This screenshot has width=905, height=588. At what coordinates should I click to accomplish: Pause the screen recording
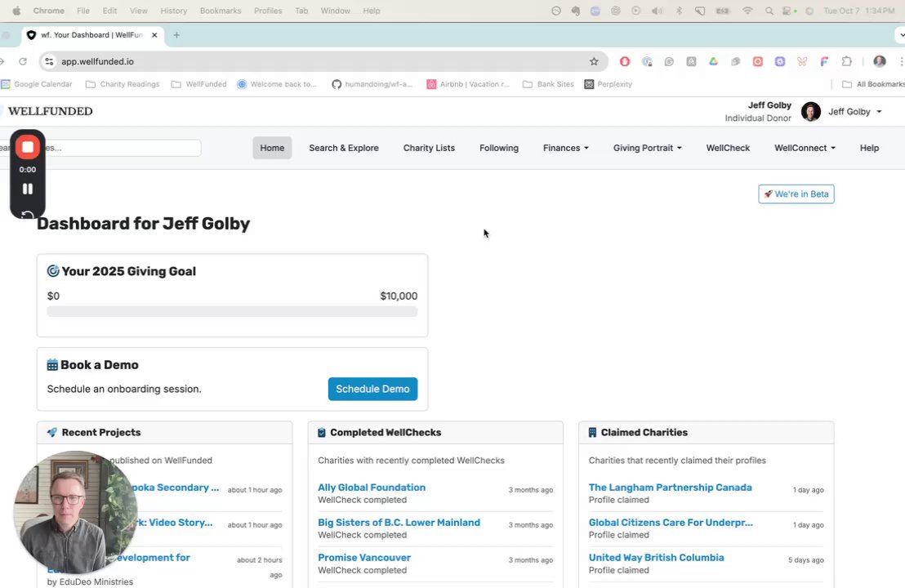coord(27,189)
